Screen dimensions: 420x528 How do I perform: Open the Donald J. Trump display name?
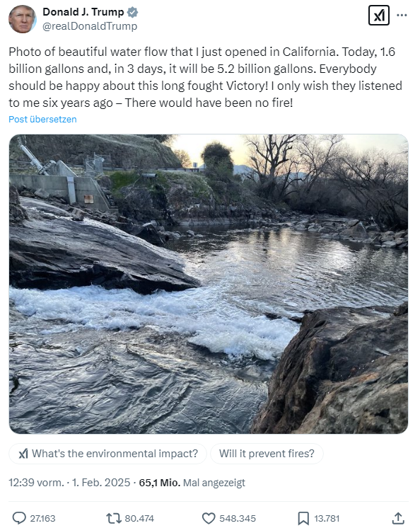click(x=83, y=12)
